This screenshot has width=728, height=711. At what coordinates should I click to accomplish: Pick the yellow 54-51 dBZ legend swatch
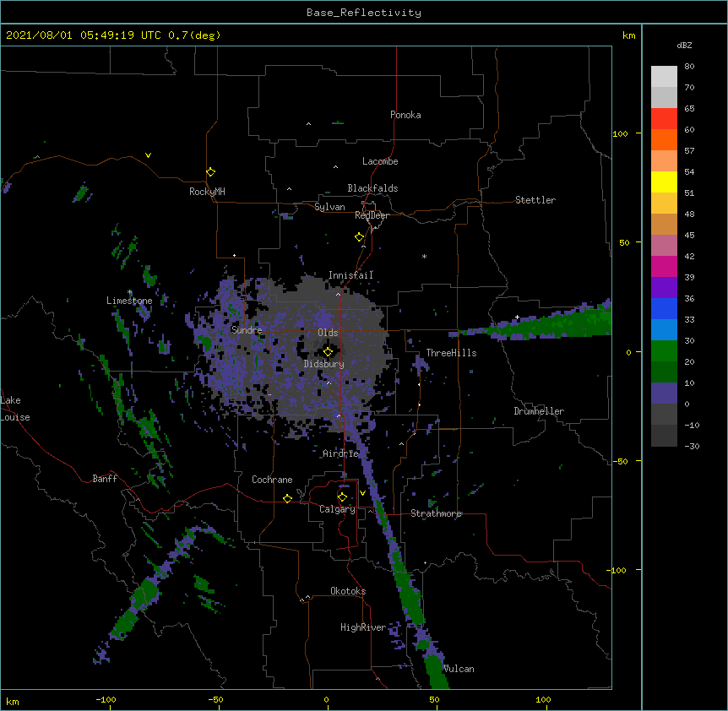click(664, 182)
